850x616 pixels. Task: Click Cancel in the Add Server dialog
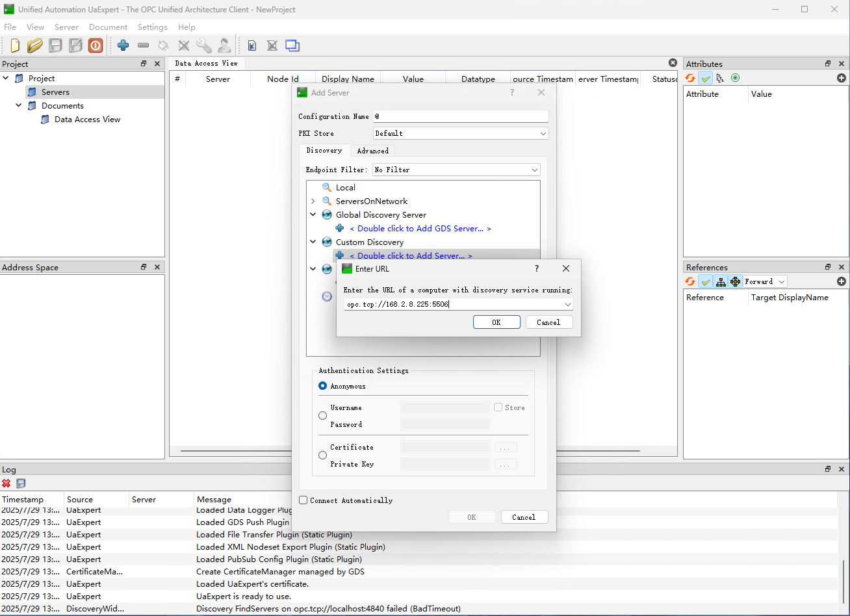click(x=524, y=517)
